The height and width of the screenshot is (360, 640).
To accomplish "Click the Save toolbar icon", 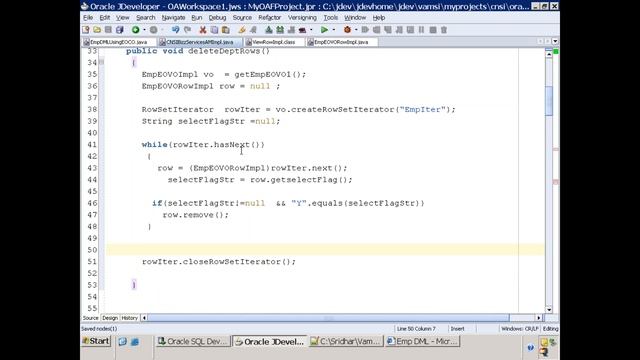I will pyautogui.click(x=108, y=30).
